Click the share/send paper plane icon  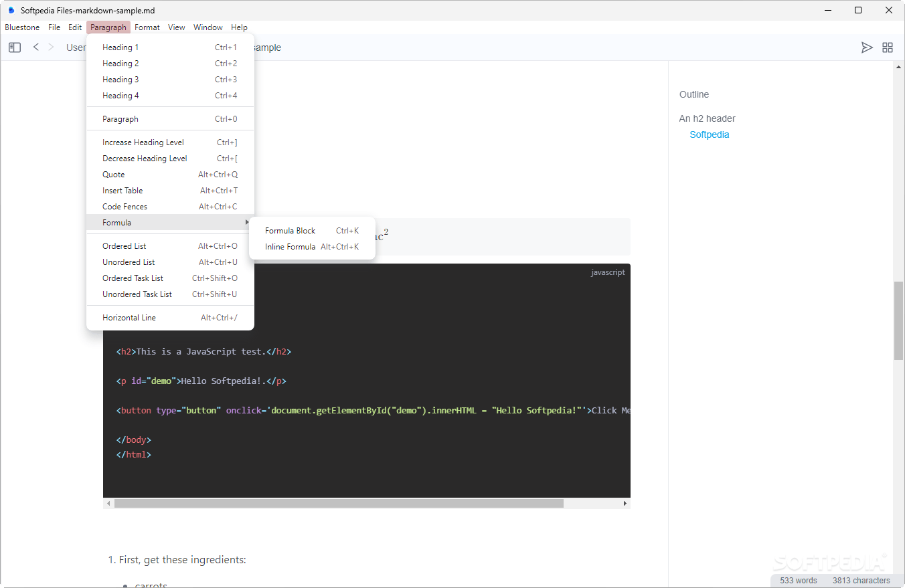click(x=867, y=47)
